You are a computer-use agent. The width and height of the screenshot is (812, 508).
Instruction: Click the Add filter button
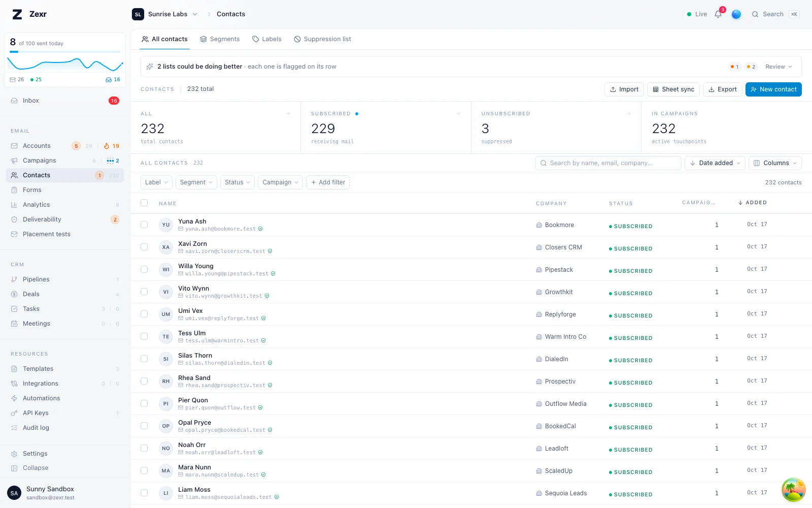click(x=328, y=182)
